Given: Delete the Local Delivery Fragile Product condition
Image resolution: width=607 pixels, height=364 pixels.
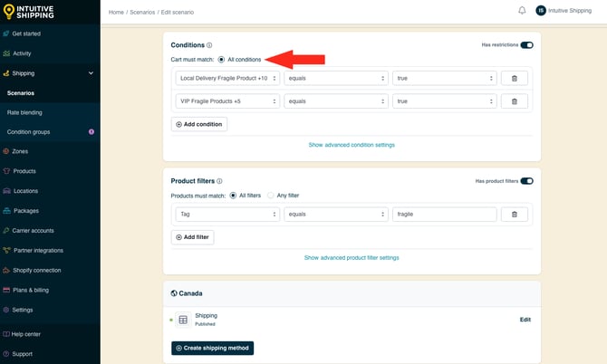Looking at the screenshot, I should tap(514, 78).
